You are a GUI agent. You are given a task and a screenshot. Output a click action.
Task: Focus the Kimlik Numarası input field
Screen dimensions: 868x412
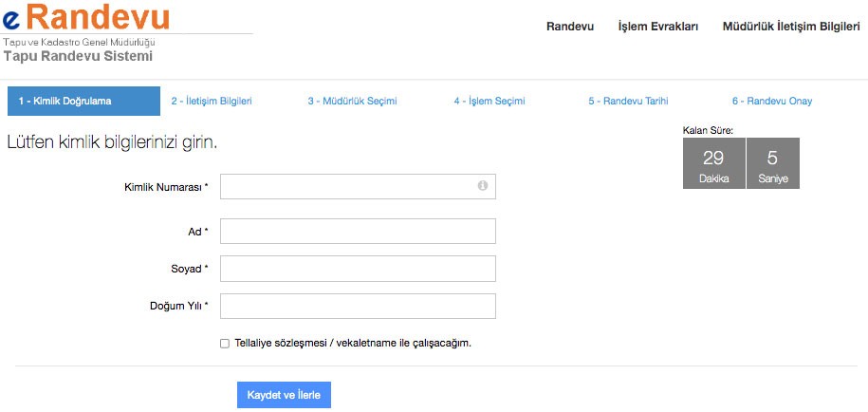(x=347, y=187)
